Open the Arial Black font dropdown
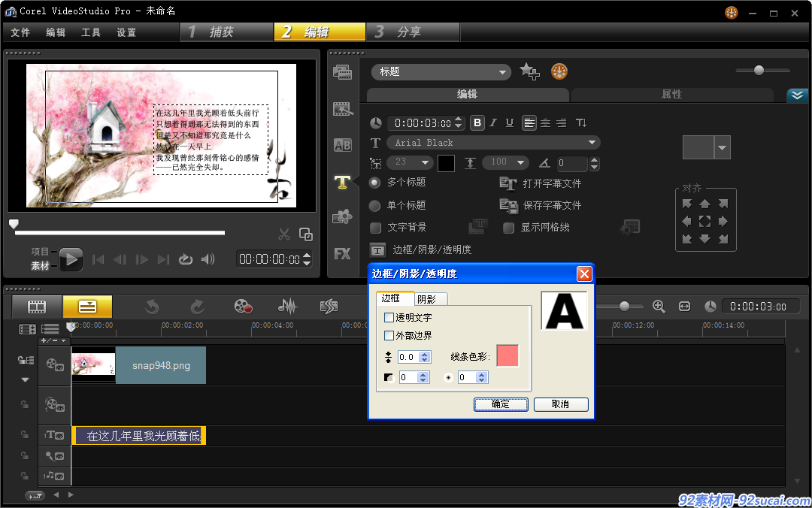The image size is (812, 508). click(493, 143)
